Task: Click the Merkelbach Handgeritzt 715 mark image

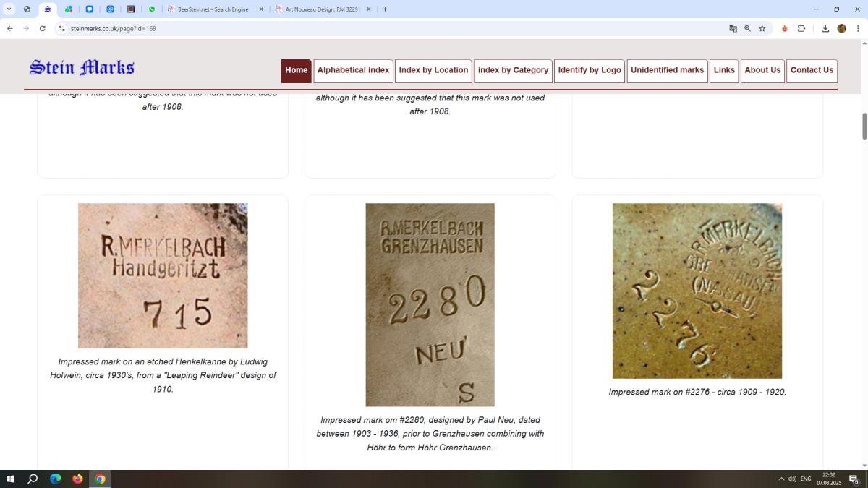Action: pyautogui.click(x=163, y=275)
